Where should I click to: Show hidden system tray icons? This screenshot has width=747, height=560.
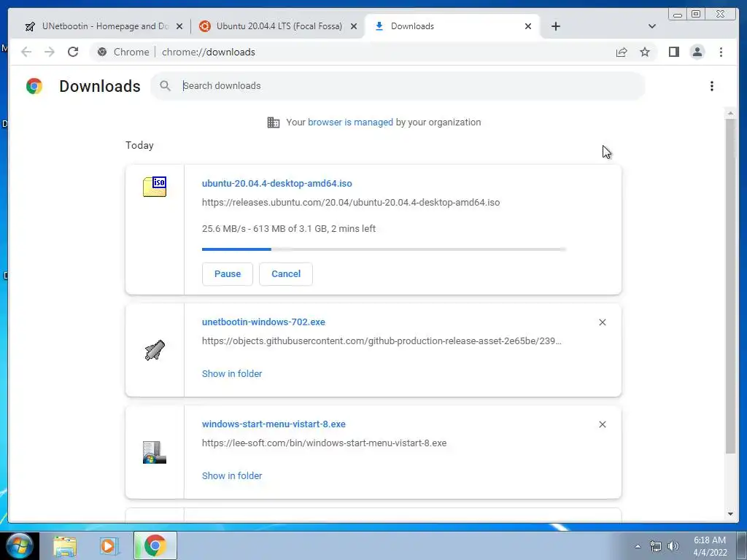pyautogui.click(x=638, y=546)
